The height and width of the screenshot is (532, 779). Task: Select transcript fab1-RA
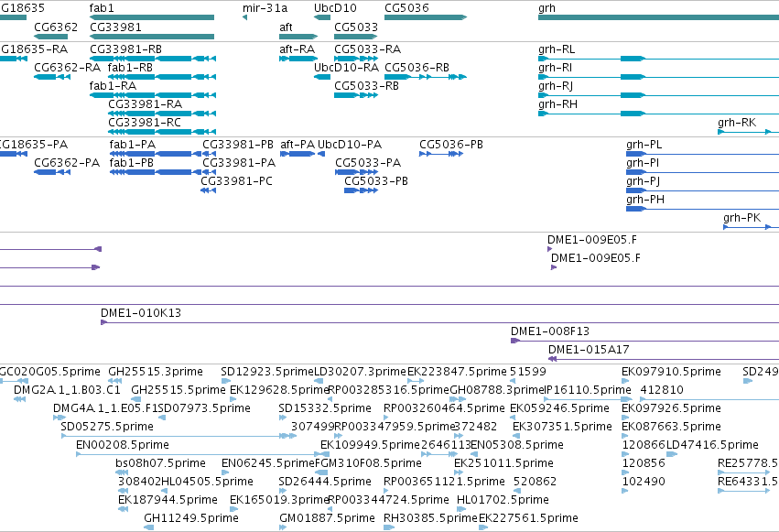pos(153,95)
